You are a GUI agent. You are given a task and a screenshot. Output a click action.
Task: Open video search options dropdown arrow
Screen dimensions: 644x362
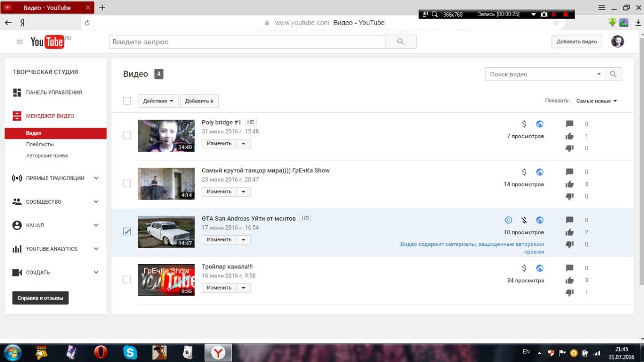(x=599, y=74)
